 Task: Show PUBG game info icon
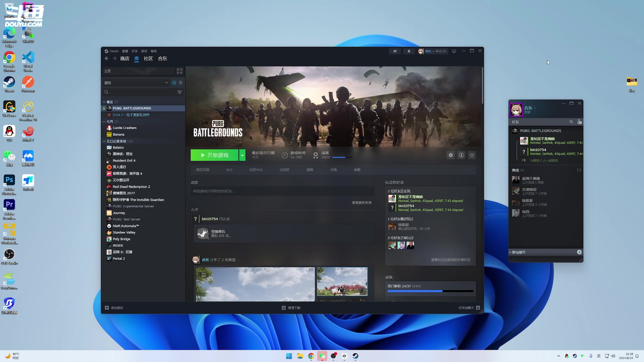click(x=462, y=155)
